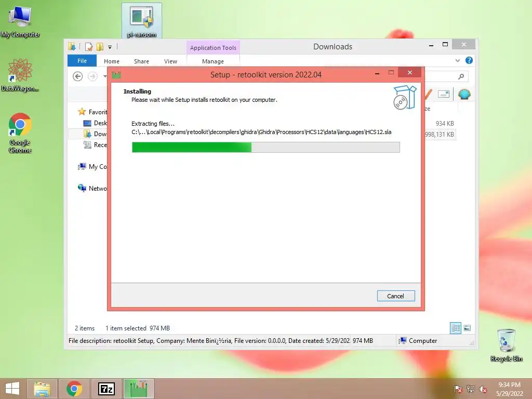Select Favorites in navigation pane

tap(92, 112)
